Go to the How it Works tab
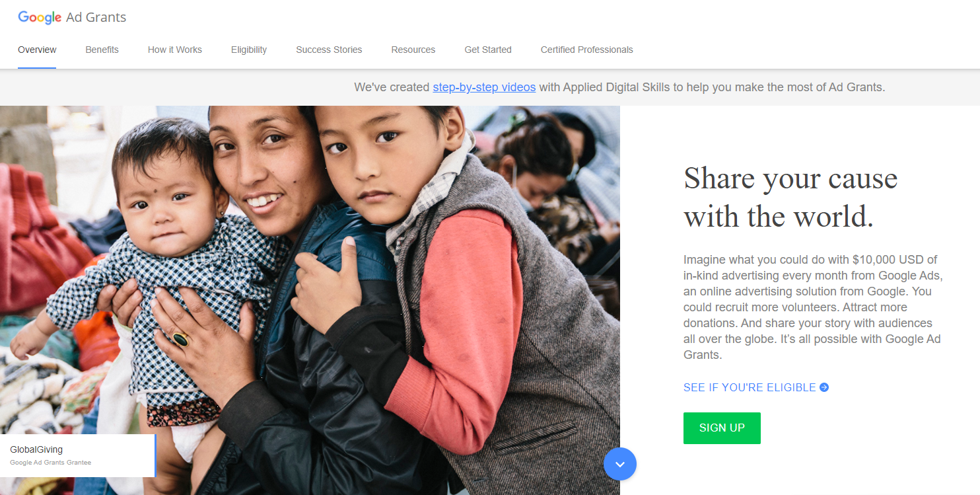This screenshot has height=495, width=980. click(x=175, y=50)
